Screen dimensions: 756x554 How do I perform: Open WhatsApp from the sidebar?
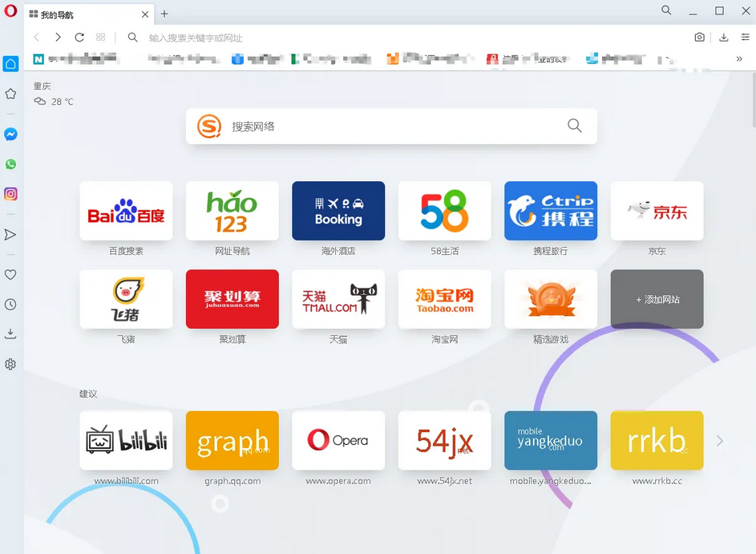[x=10, y=164]
